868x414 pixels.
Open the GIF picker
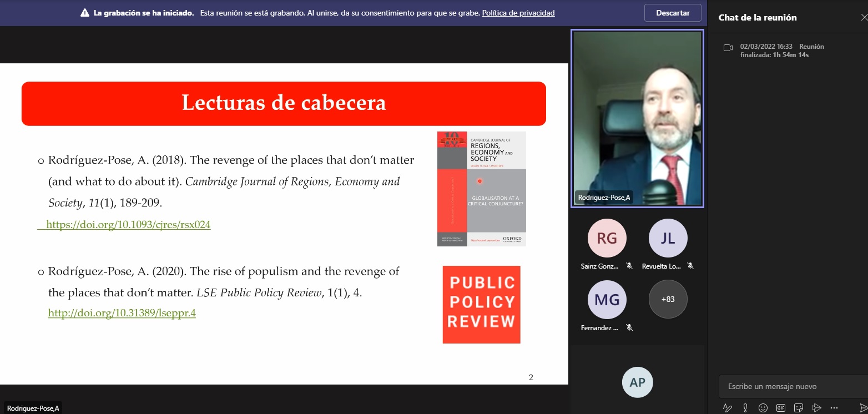tap(781, 408)
